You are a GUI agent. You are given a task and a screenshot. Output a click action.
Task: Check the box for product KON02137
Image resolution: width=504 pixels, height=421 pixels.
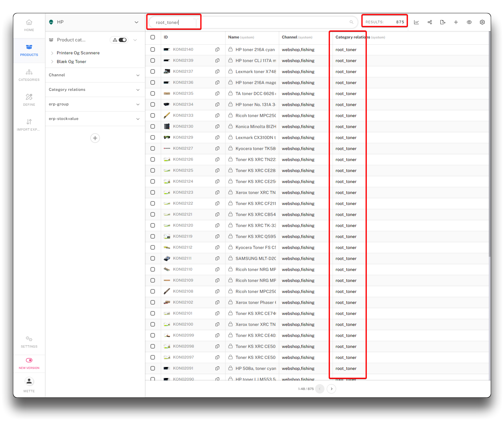click(x=153, y=71)
